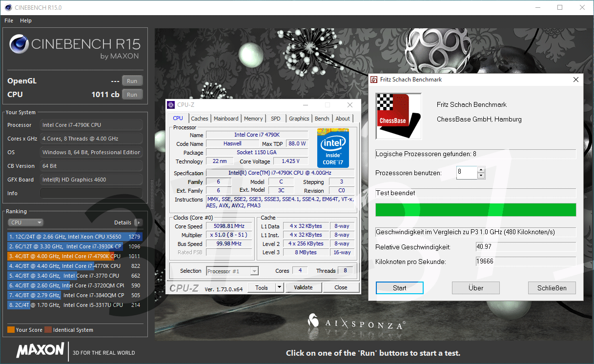Select ranking row i7-3770 662
Image resolution: width=594 pixels, height=364 pixels.
pos(75,276)
